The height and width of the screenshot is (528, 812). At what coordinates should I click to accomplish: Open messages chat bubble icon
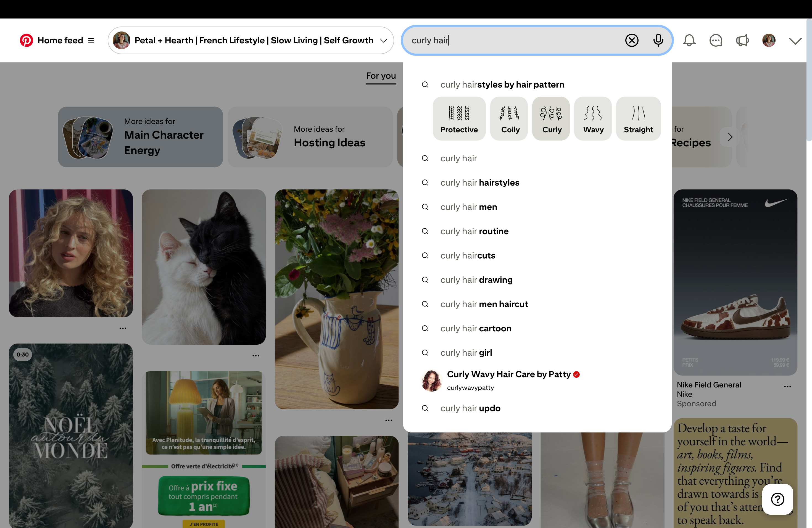pyautogui.click(x=715, y=40)
